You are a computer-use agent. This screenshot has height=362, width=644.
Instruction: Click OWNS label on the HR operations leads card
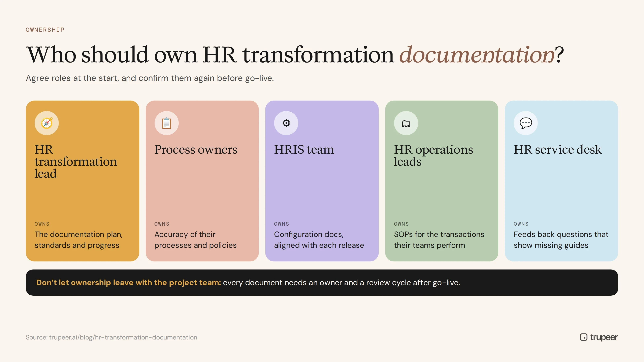click(x=401, y=224)
